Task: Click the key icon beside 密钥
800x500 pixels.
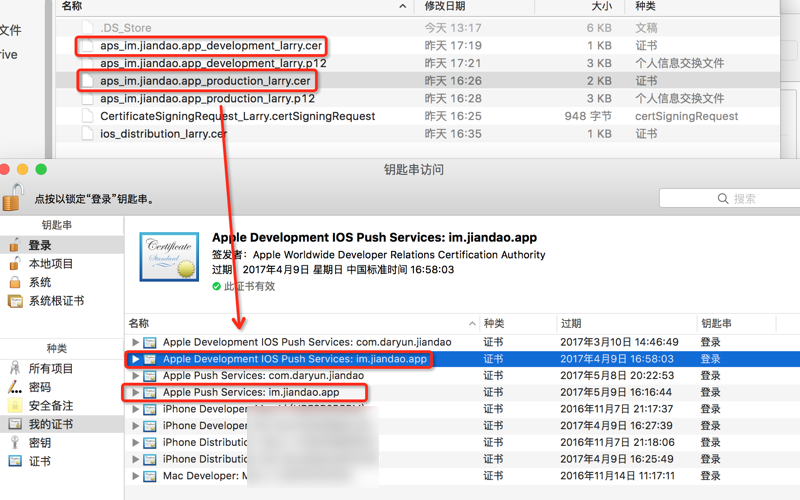Action: point(15,443)
